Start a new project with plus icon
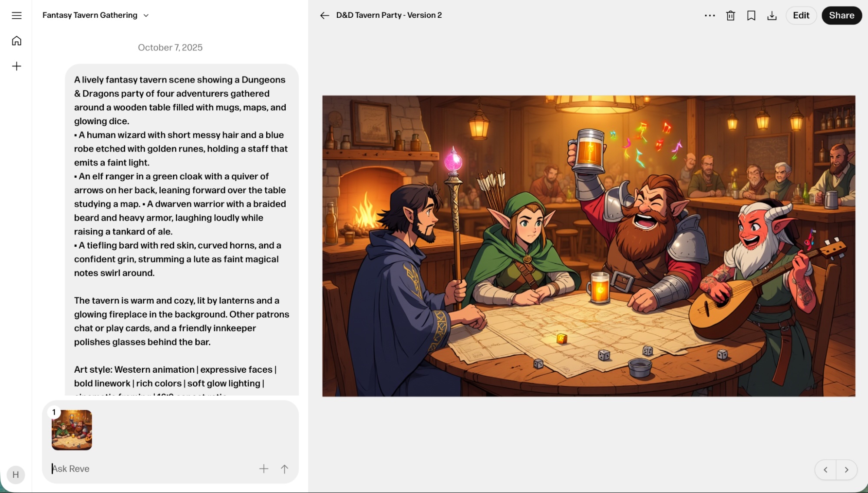Image resolution: width=868 pixels, height=493 pixels. pos(17,66)
